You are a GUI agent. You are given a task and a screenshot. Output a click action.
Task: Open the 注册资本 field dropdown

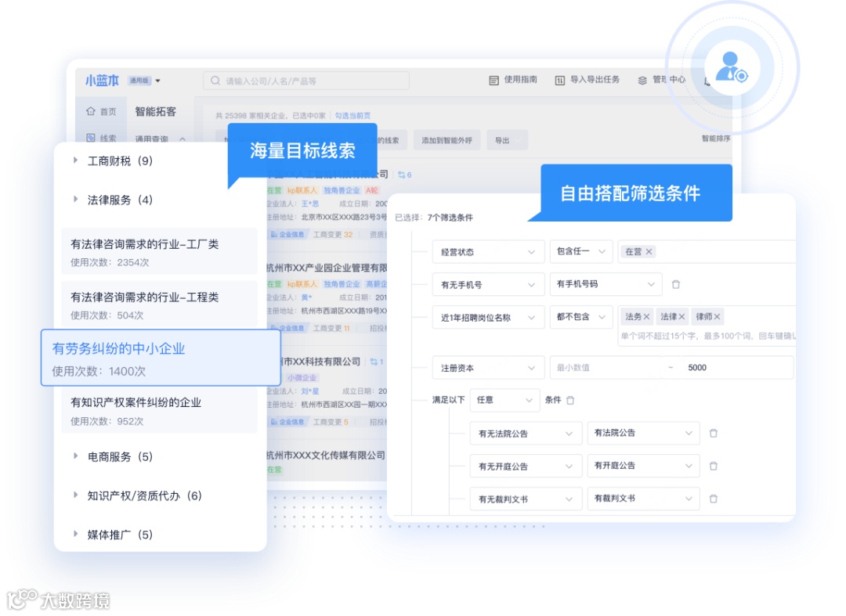coord(488,368)
